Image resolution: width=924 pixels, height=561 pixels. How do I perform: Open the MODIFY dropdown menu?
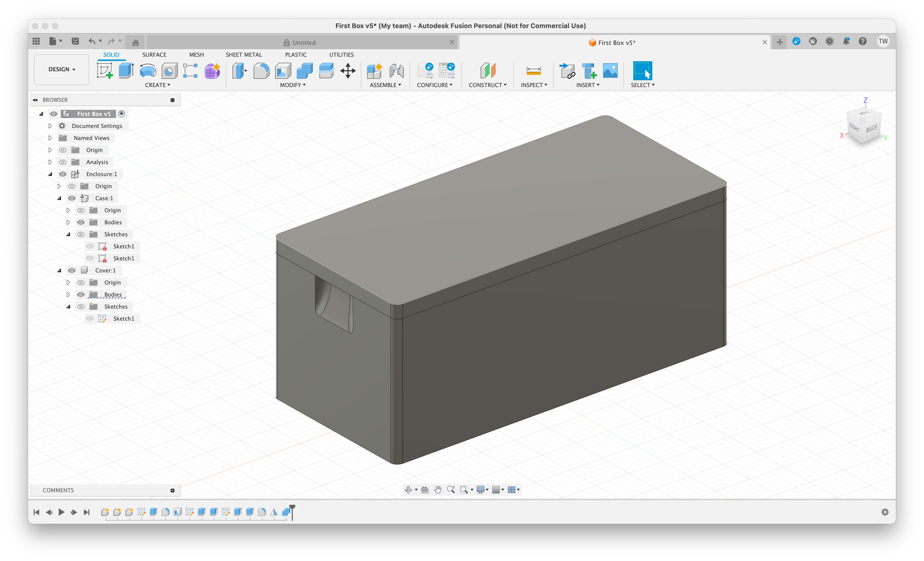click(293, 85)
